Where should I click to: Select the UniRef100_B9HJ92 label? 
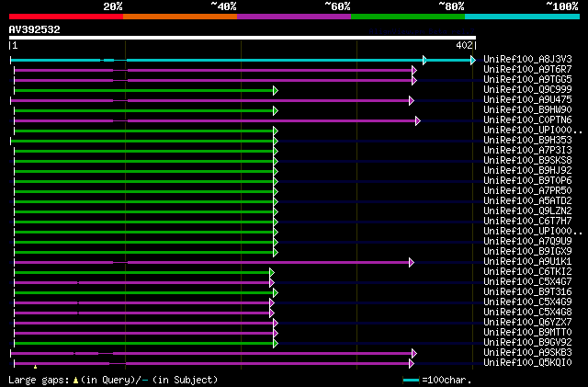pyautogui.click(x=527, y=171)
